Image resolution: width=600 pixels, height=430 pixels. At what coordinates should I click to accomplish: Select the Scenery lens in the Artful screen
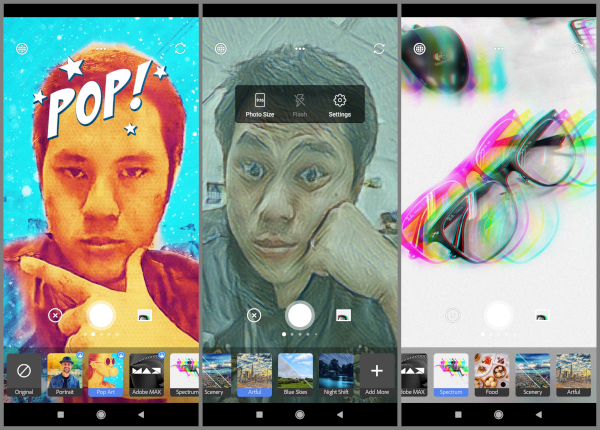pyautogui.click(x=217, y=375)
